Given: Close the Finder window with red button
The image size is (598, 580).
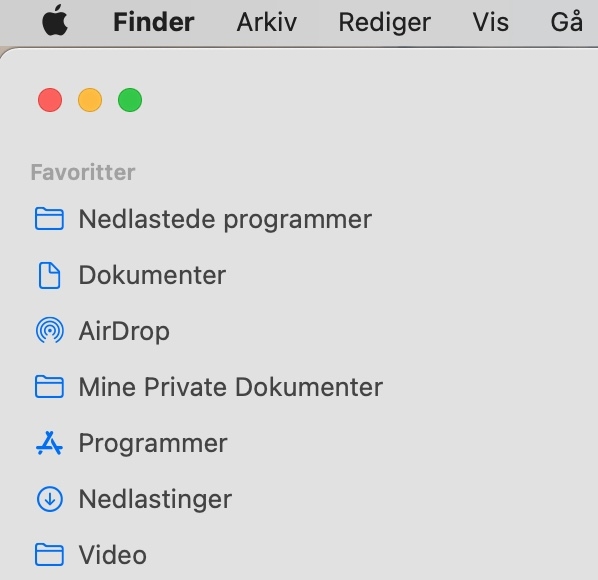Looking at the screenshot, I should coord(50,100).
